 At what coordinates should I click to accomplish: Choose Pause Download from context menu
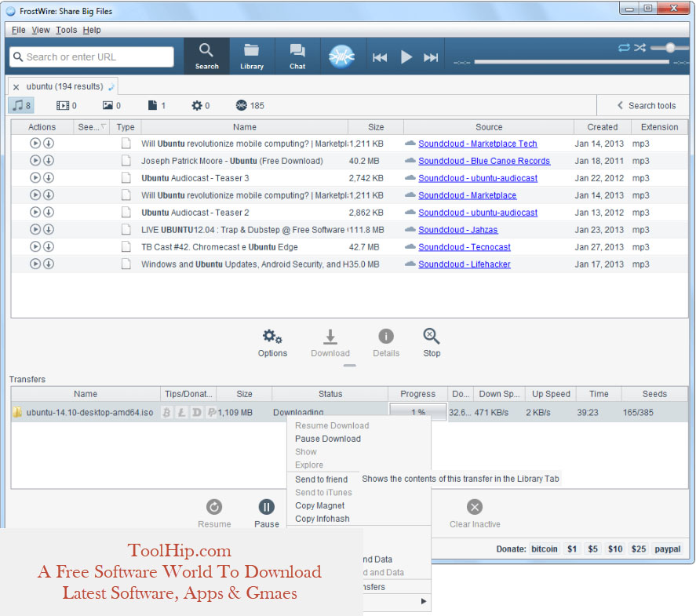click(x=327, y=439)
